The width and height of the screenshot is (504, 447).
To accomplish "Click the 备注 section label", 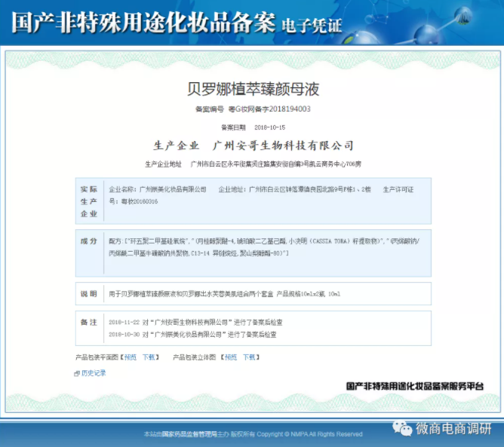I will [x=89, y=323].
